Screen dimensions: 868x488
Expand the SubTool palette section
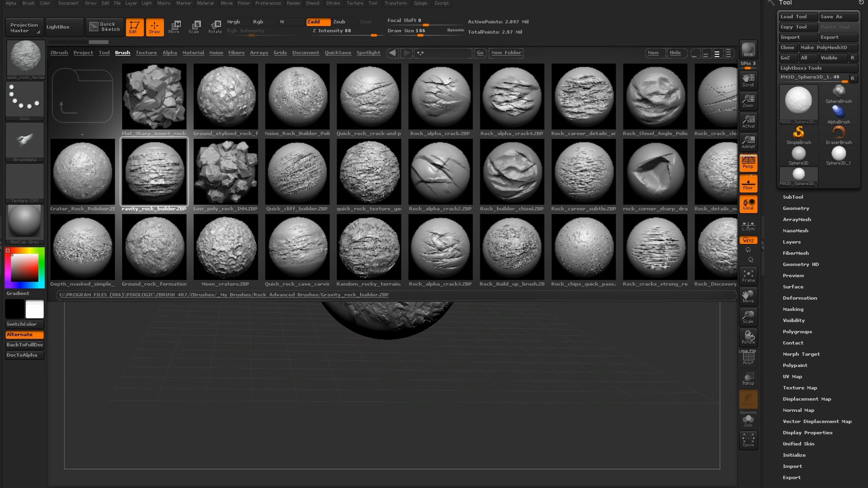[793, 197]
